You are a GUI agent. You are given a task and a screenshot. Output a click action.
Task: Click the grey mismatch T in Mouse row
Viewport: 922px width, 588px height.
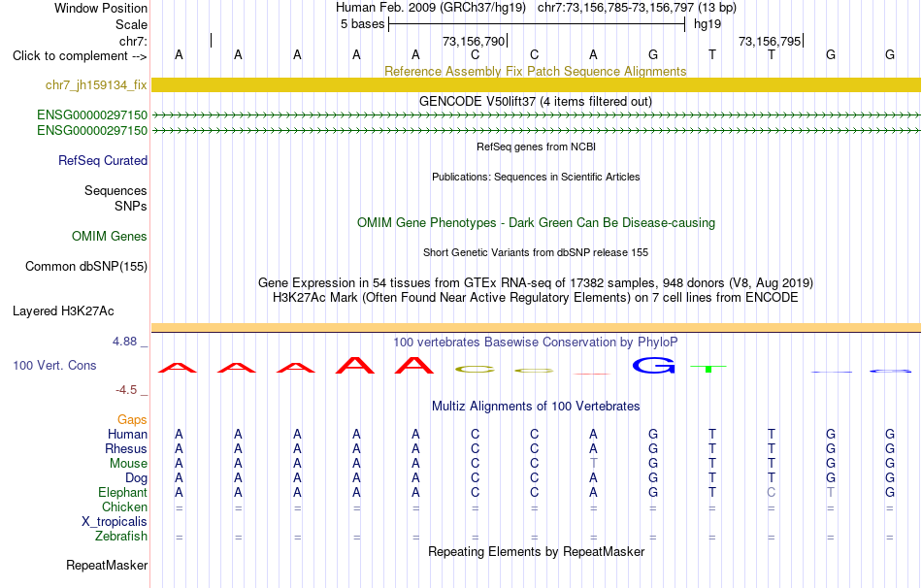click(x=593, y=464)
